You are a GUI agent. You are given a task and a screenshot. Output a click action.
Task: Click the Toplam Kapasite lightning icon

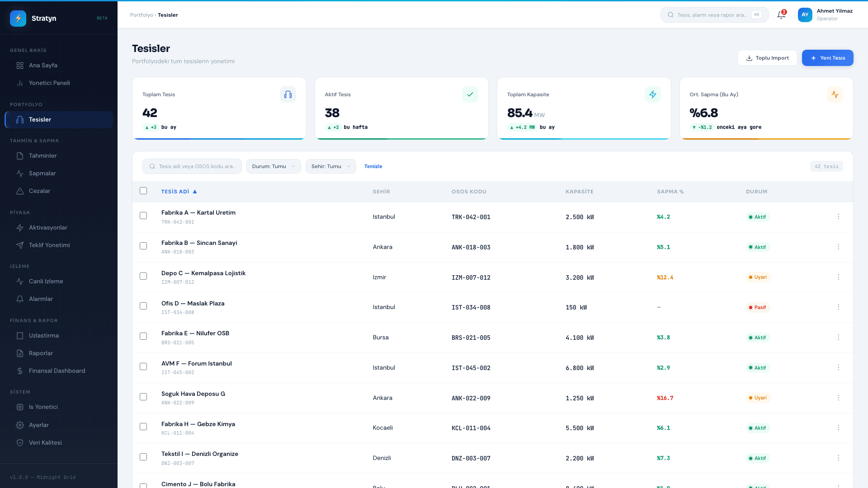(x=652, y=94)
